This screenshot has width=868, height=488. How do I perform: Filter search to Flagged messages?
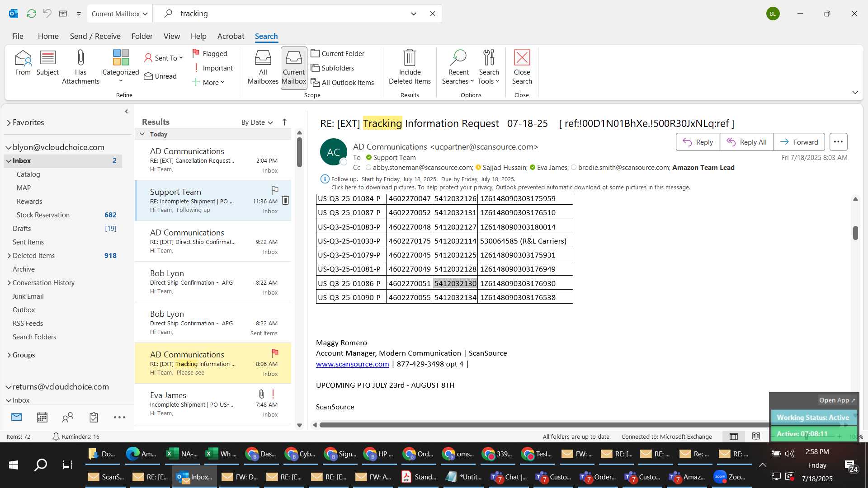click(x=210, y=53)
